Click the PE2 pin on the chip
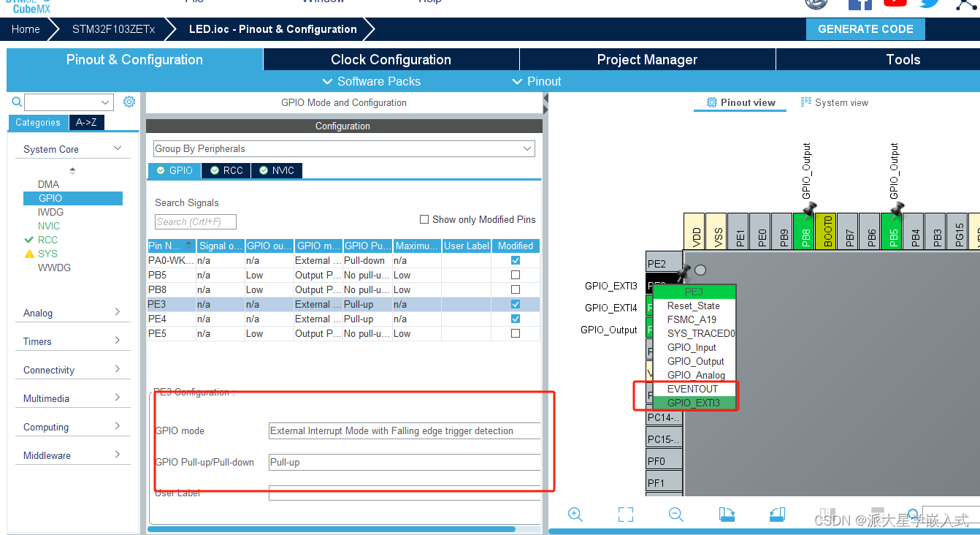This screenshot has width=980, height=535. [x=664, y=263]
